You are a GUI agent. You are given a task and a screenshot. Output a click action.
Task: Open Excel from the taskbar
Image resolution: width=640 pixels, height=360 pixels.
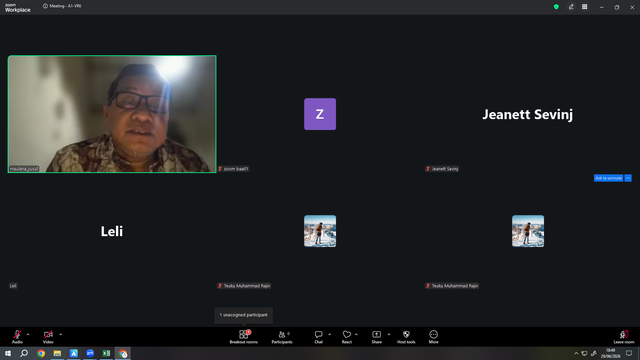pyautogui.click(x=106, y=353)
